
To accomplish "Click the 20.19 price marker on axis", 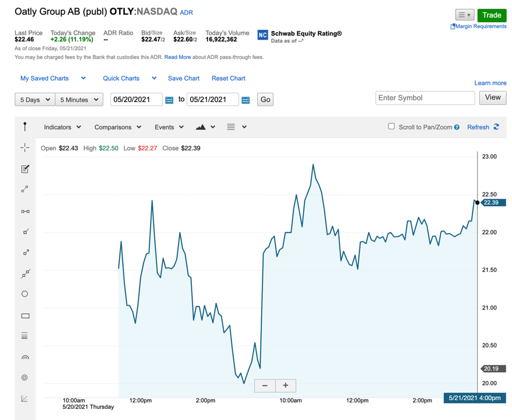I will pyautogui.click(x=493, y=369).
